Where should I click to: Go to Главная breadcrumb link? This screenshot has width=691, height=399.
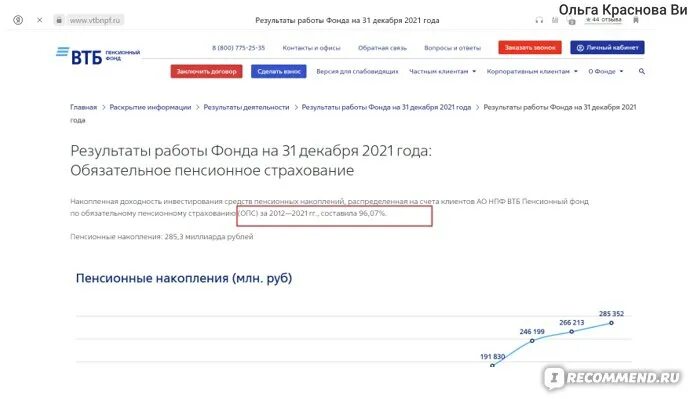tap(83, 107)
